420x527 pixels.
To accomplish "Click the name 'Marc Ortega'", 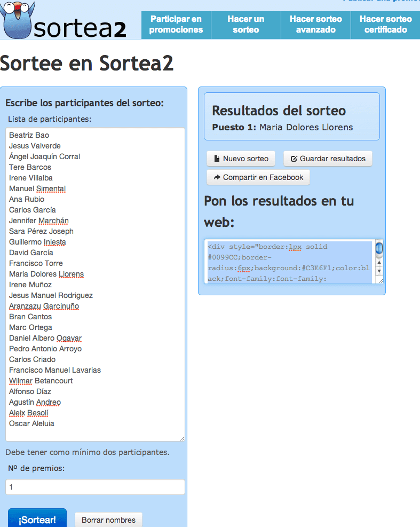I will click(30, 328).
